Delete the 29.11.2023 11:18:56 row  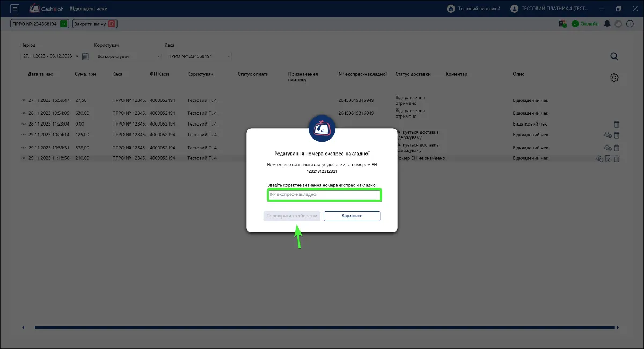coord(617,158)
